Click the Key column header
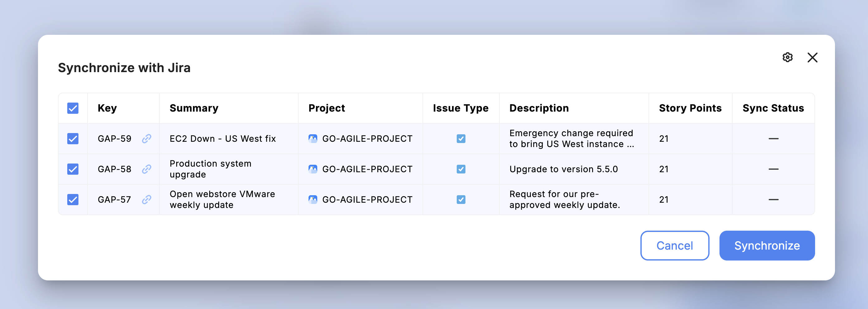868x309 pixels. click(x=107, y=108)
